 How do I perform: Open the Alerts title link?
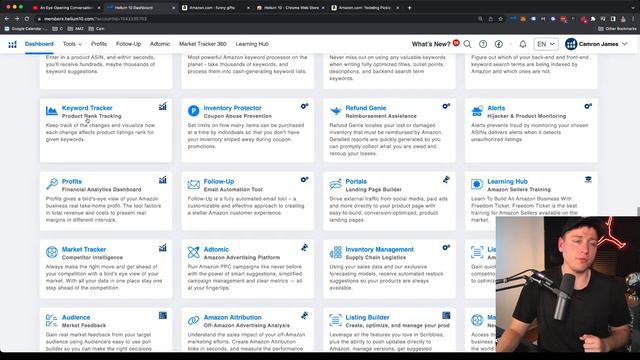point(496,108)
